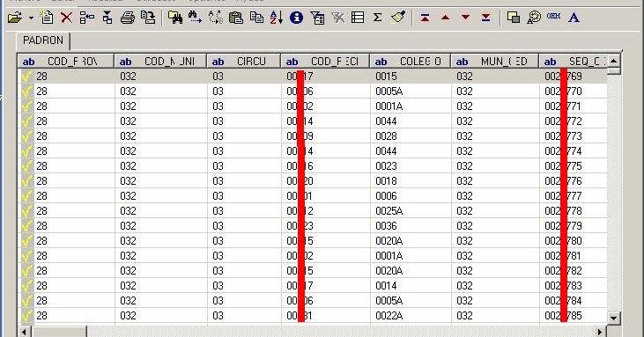Click the horizontal scrollbar right arrow
The width and height of the screenshot is (644, 337).
(600, 332)
